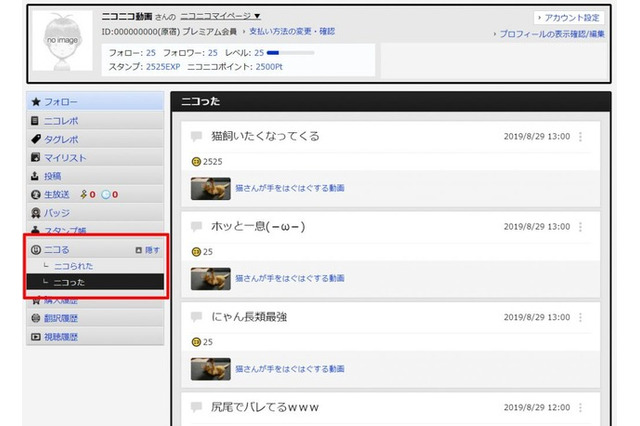Click comment bubble icon beside 尻尾でバレてるwww
The width and height of the screenshot is (640, 426).
tap(196, 407)
